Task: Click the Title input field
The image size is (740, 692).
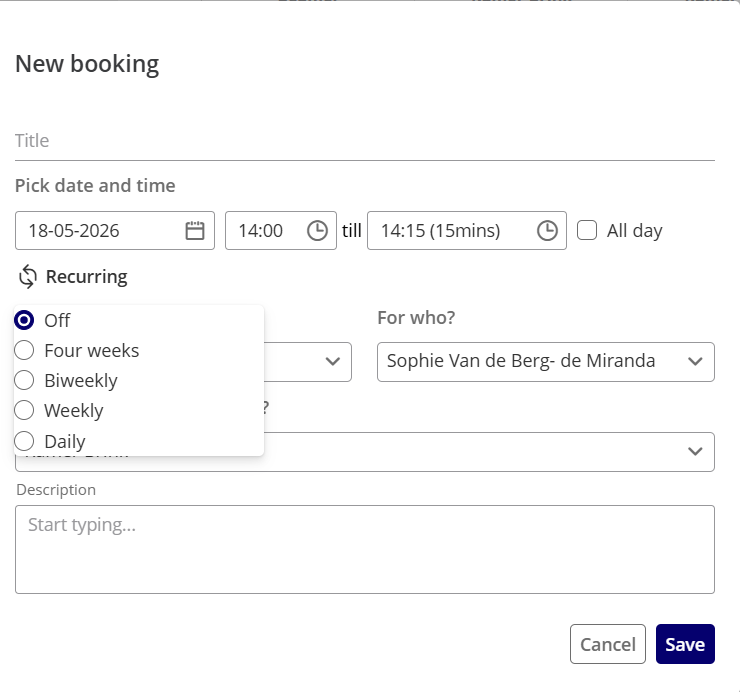Action: tap(365, 141)
